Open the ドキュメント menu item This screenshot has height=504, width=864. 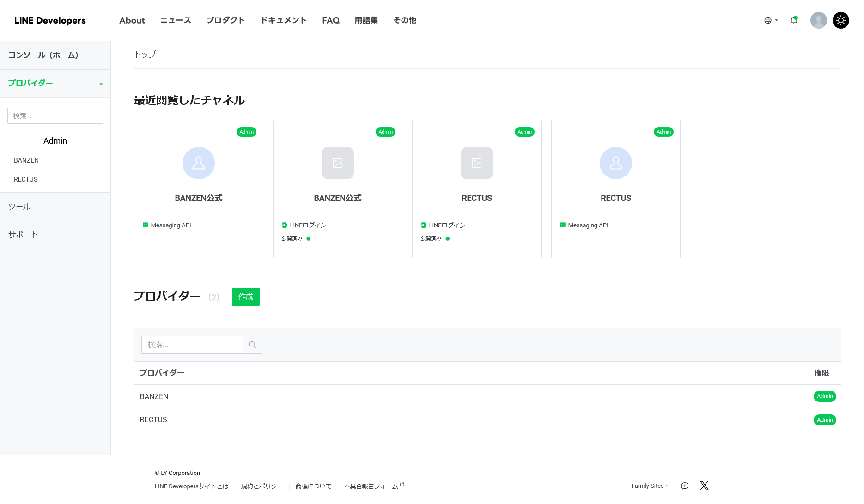click(284, 20)
